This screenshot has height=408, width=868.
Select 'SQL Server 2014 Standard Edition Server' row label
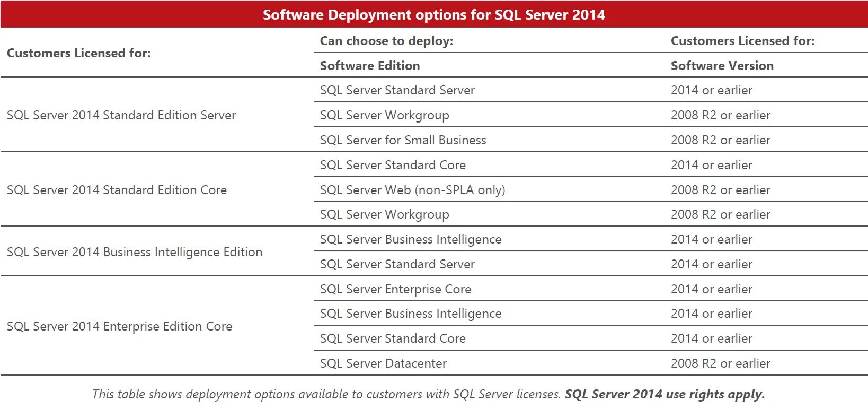(121, 115)
